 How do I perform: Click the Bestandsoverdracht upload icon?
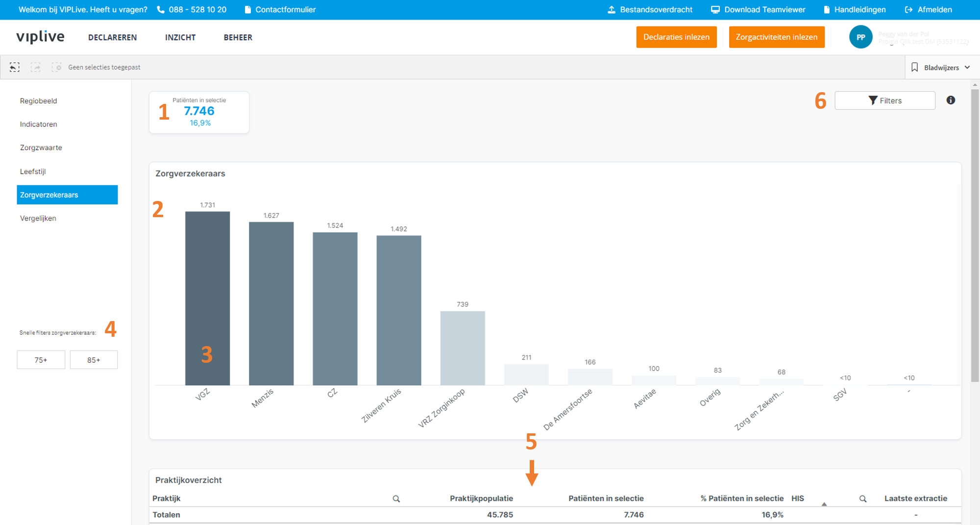click(x=612, y=10)
